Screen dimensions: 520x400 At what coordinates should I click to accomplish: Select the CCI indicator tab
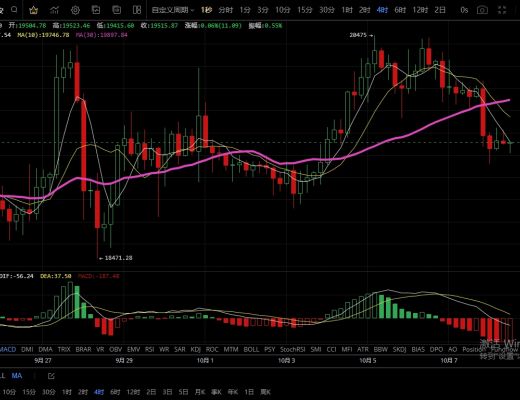tap(331, 349)
